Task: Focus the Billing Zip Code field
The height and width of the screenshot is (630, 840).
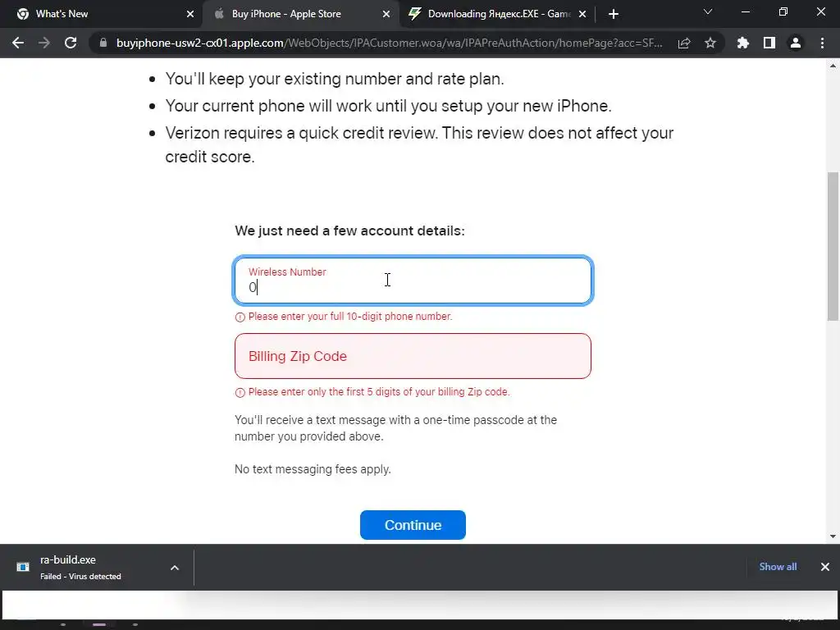Action: point(413,356)
